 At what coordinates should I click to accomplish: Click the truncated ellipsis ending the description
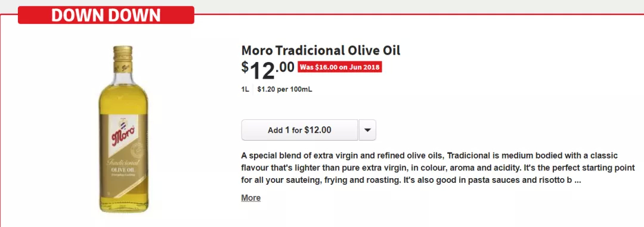[x=577, y=180]
